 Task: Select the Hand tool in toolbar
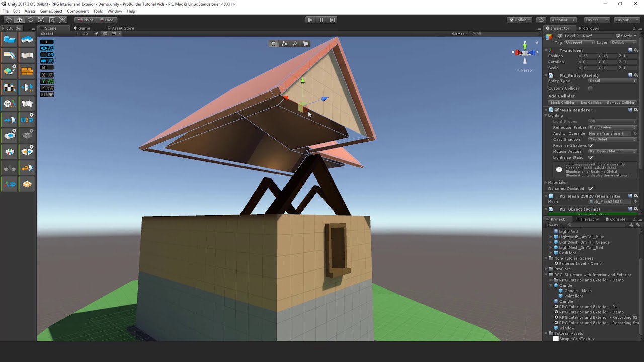pyautogui.click(x=9, y=20)
